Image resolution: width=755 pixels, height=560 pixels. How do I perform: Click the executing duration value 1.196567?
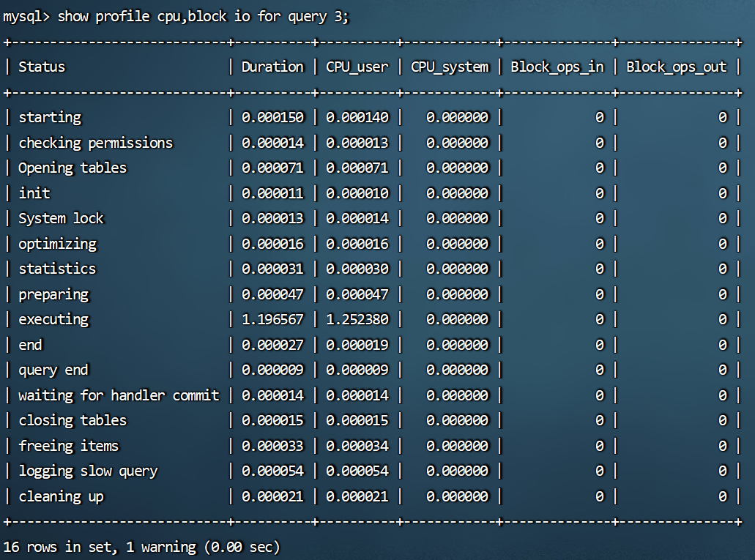point(272,319)
